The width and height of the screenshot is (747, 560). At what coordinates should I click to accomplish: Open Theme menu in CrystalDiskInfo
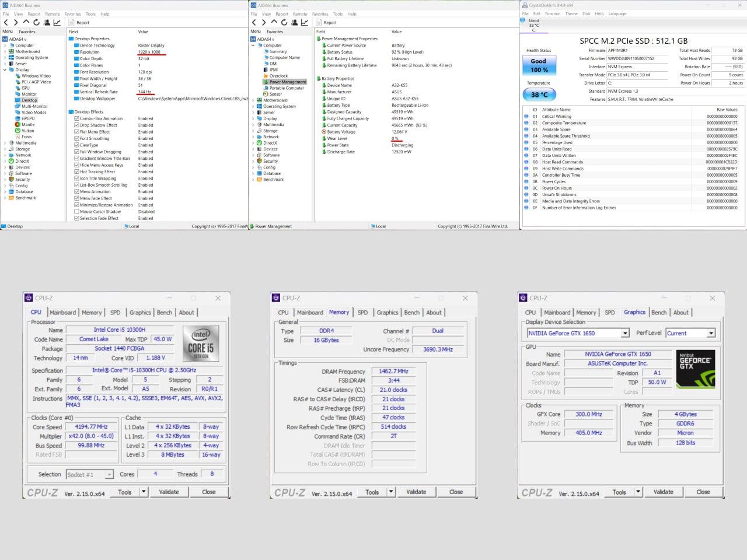pos(571,13)
